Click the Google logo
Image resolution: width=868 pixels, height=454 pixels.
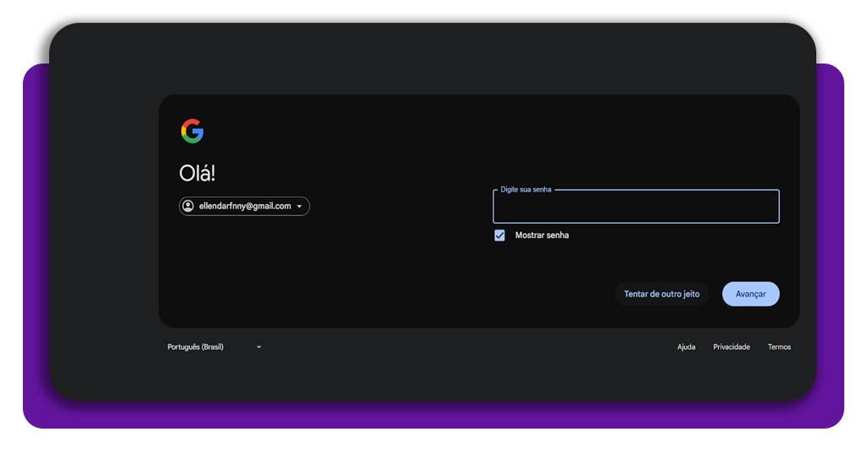pos(192,131)
